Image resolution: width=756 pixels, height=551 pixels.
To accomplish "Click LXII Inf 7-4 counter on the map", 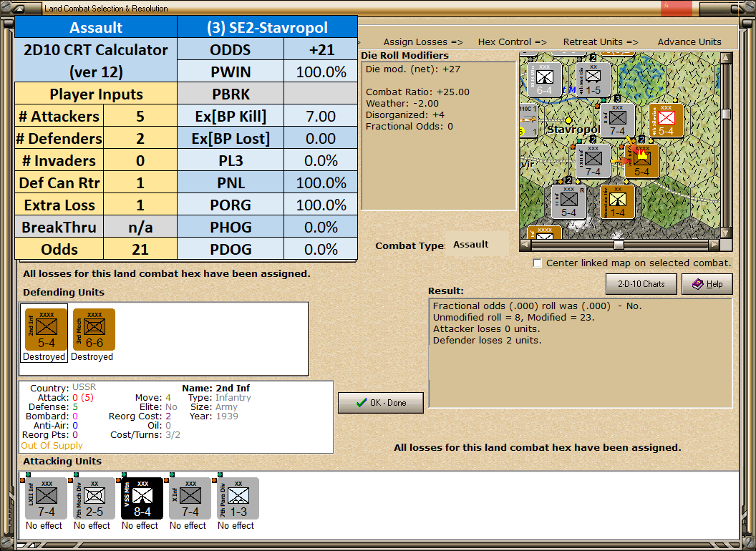I will [593, 161].
